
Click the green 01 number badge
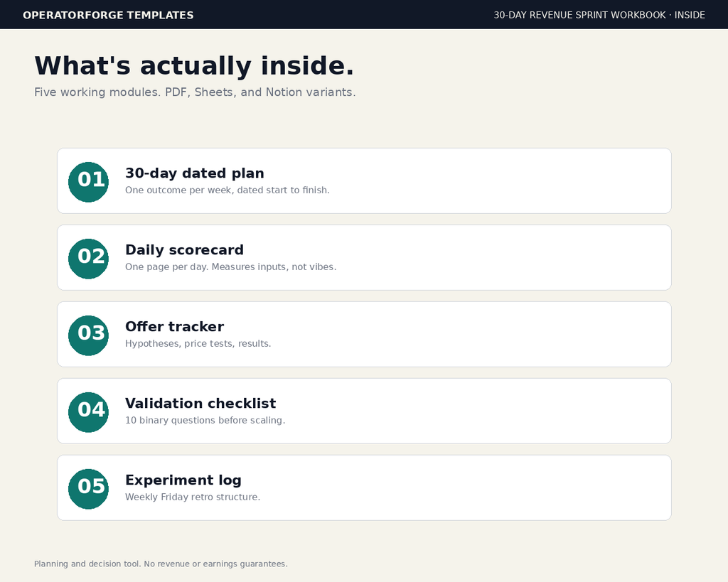(x=88, y=182)
